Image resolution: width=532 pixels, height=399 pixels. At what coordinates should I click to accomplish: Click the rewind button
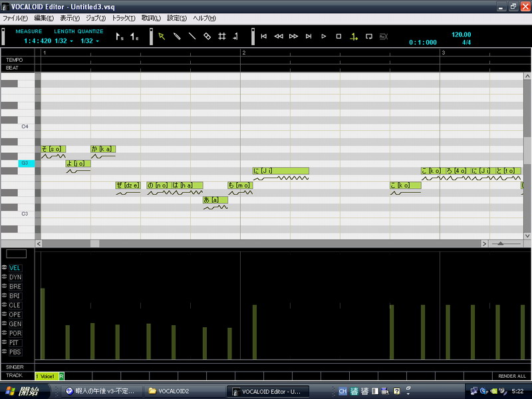coord(279,37)
